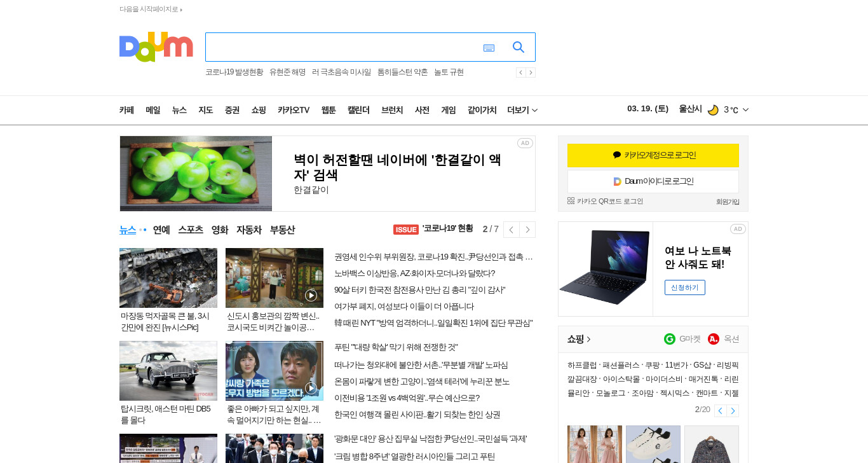The image size is (868, 463).
Task: Open 지도 in the navigation bar
Action: [205, 110]
